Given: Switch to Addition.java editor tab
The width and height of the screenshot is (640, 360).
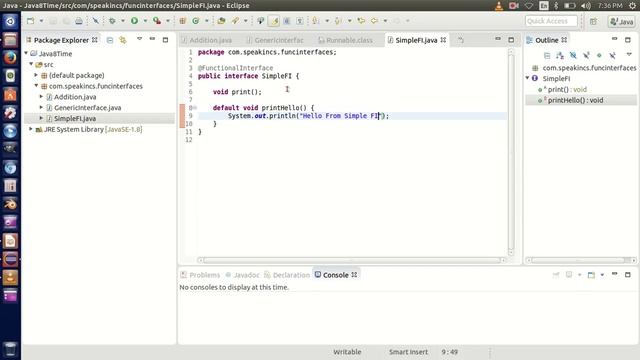Looking at the screenshot, I should tap(207, 40).
